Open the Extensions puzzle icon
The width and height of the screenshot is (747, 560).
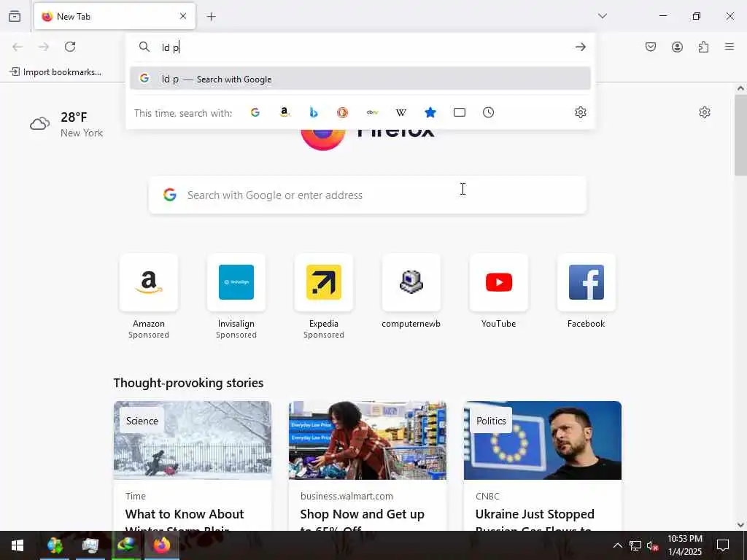[704, 47]
